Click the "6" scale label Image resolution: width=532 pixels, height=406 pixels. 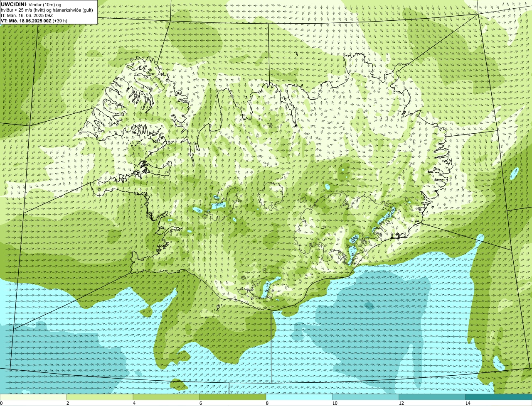click(x=200, y=403)
